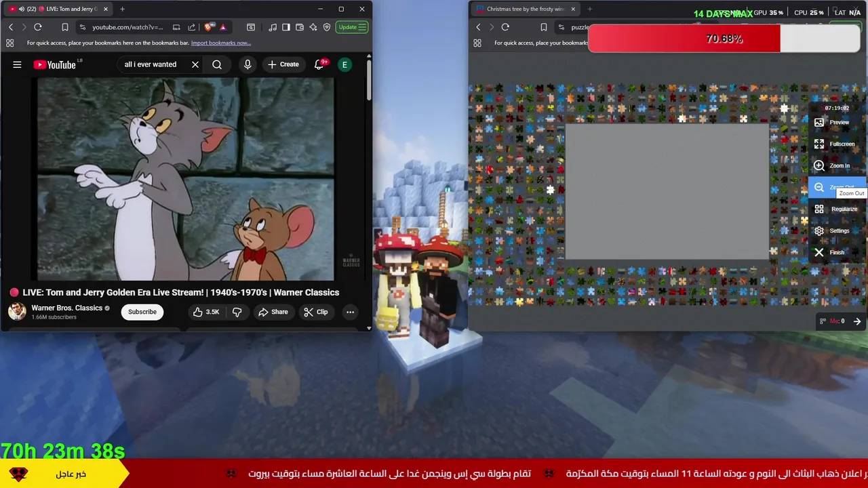
Task: Share the Tom and Jerry live stream
Action: (273, 312)
